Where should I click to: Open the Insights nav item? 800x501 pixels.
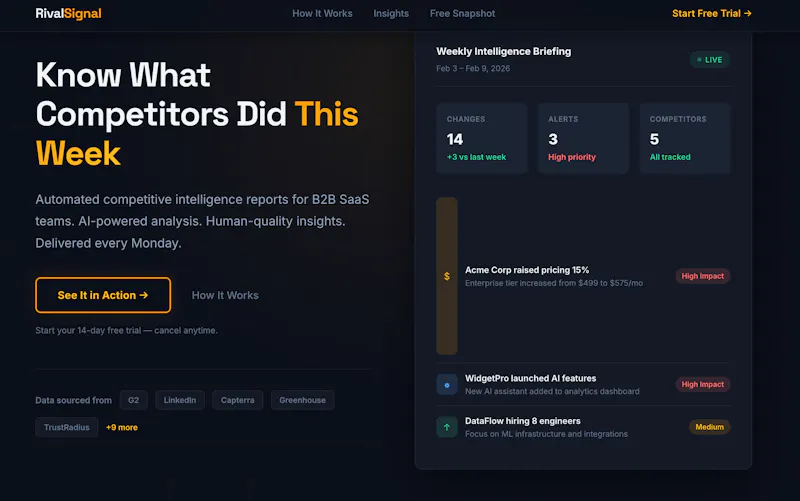point(391,14)
